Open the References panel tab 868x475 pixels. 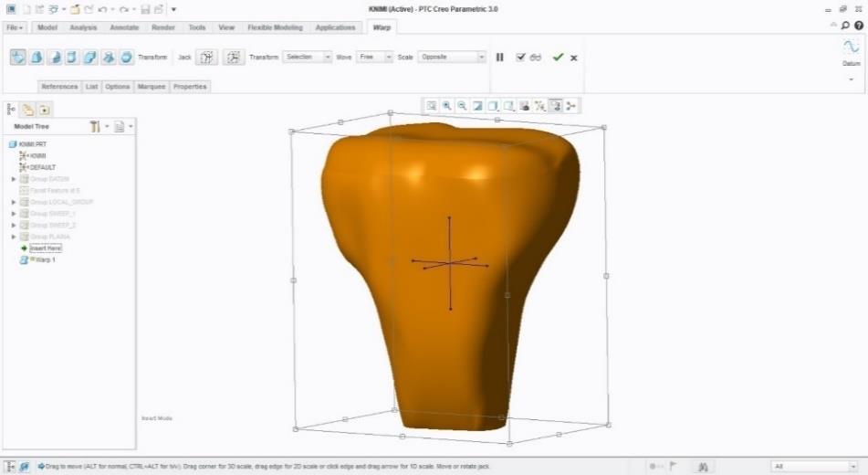tap(59, 87)
